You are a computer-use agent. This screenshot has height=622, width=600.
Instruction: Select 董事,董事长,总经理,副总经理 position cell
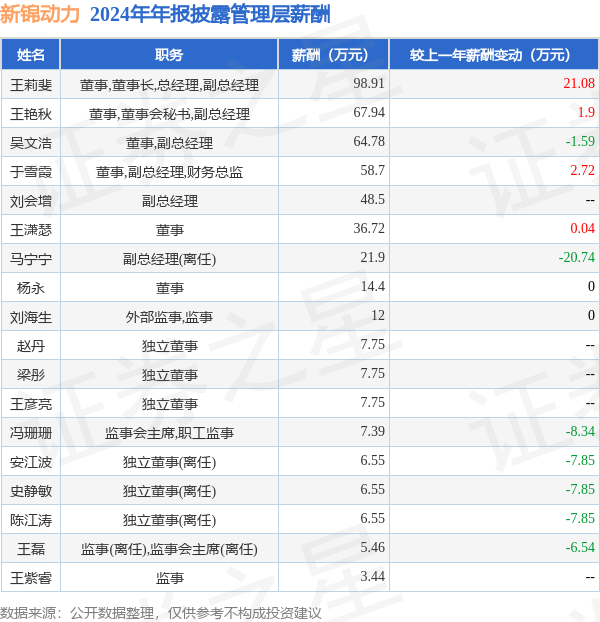[169, 85]
